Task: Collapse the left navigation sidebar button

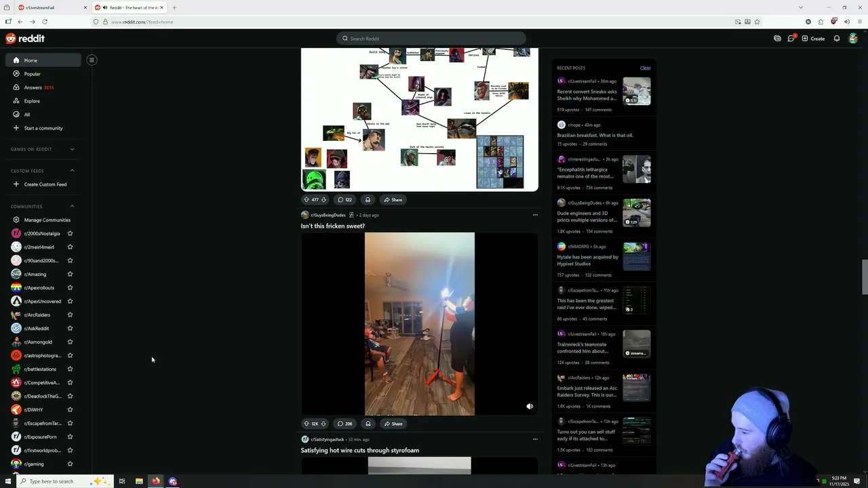Action: (92, 60)
